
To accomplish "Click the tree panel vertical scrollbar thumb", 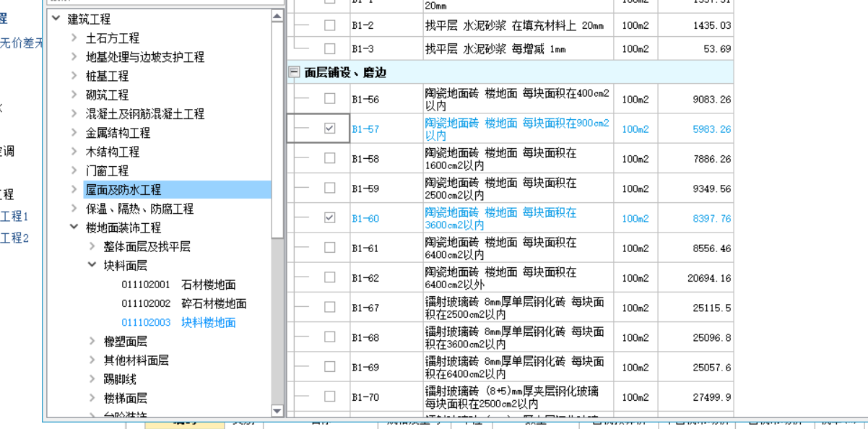I will tap(277, 130).
